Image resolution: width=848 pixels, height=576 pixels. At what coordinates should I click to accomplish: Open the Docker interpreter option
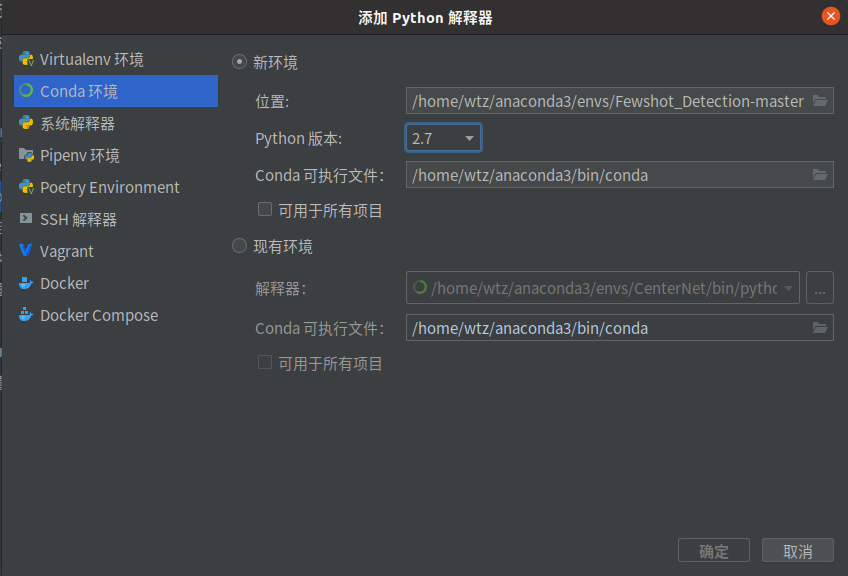click(65, 283)
